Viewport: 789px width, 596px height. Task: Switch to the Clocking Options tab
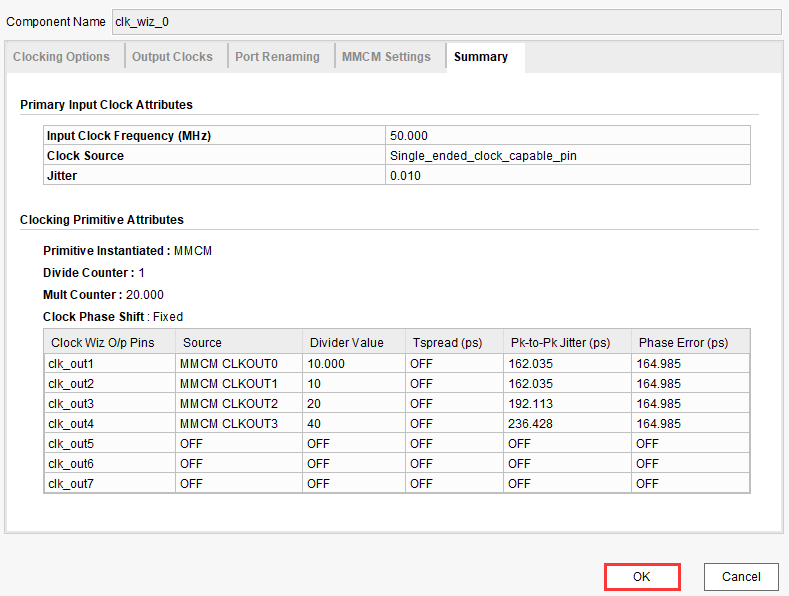[61, 57]
